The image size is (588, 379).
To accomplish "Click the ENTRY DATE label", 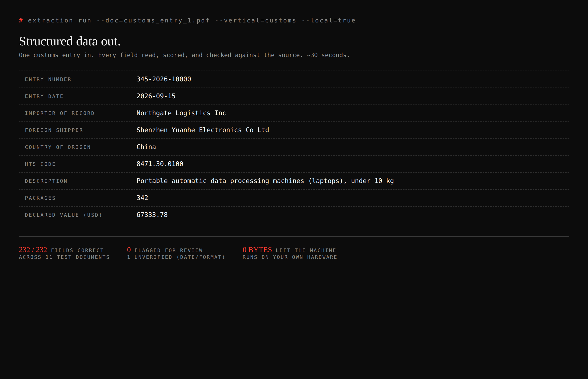I will click(x=44, y=96).
